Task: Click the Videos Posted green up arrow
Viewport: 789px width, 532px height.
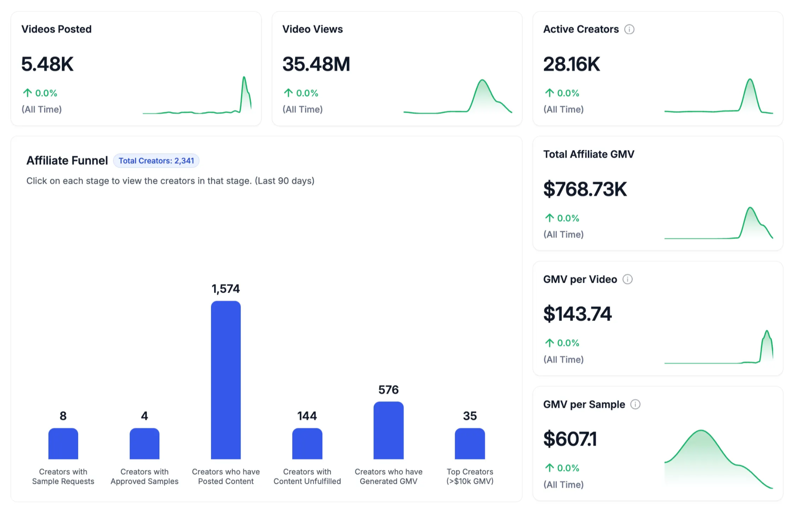Action: click(x=27, y=93)
